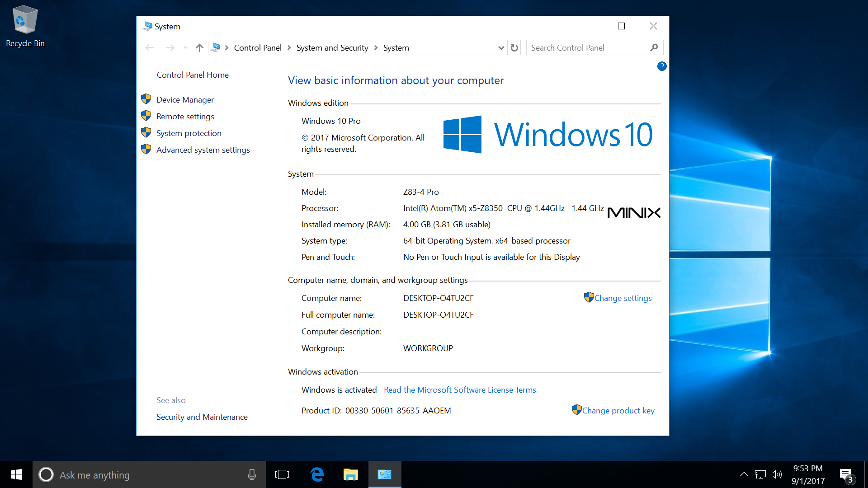
Task: Click the Intel Atom x5-Z8350 processor value
Action: pyautogui.click(x=504, y=208)
